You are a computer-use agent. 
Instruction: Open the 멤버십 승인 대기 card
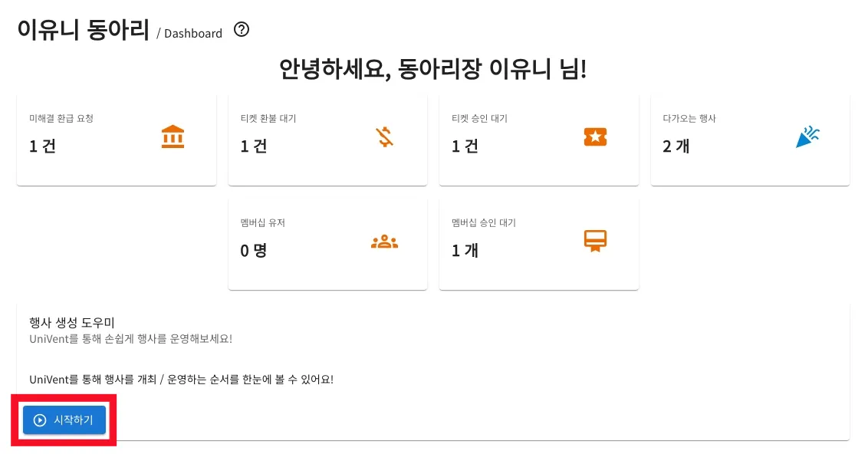(538, 245)
